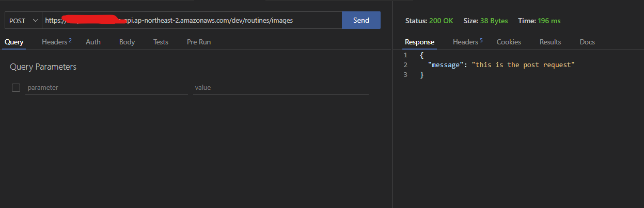Open the Pre Run tab
Screen dimensions: 644x208
199,42
